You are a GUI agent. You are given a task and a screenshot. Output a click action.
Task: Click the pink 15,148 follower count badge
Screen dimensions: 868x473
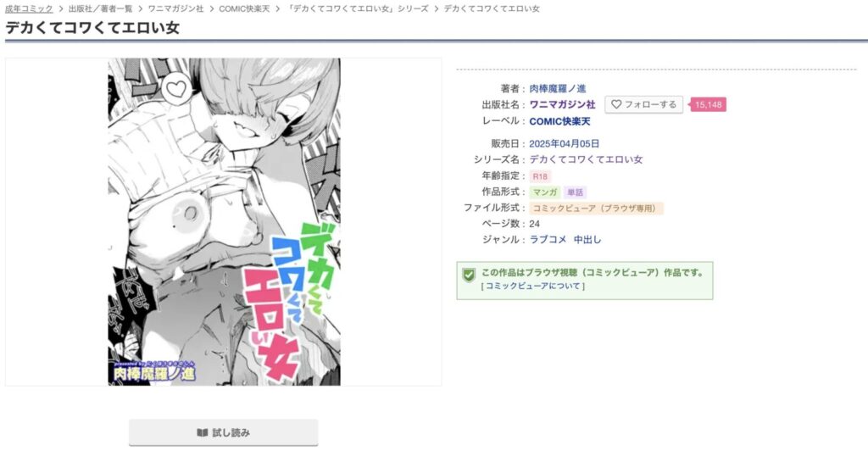pos(708,104)
